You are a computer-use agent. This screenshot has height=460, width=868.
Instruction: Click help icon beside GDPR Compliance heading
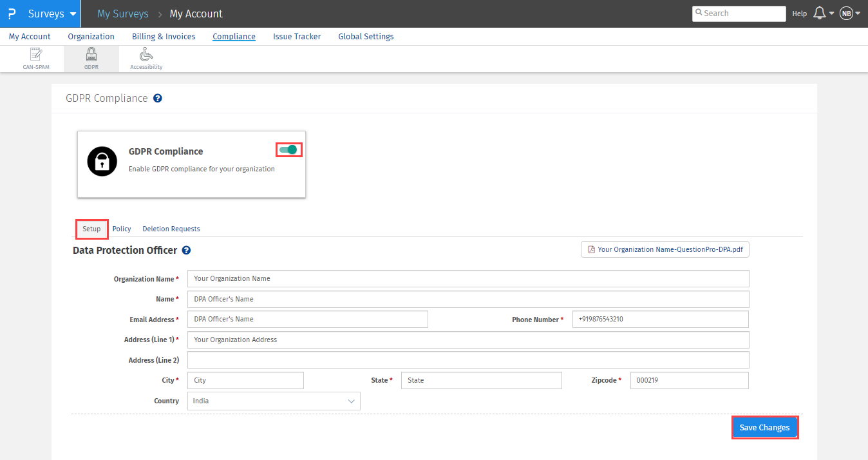point(158,99)
